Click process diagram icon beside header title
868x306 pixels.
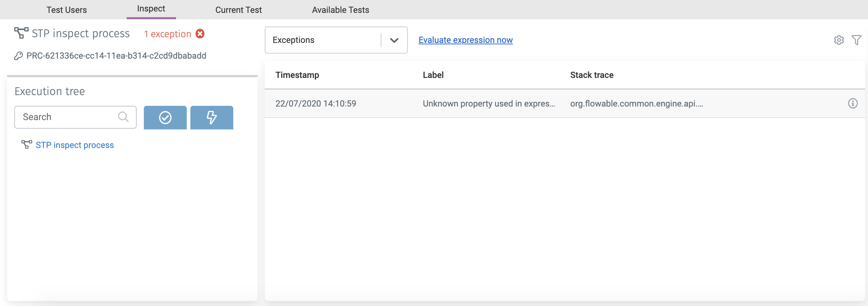[21, 33]
